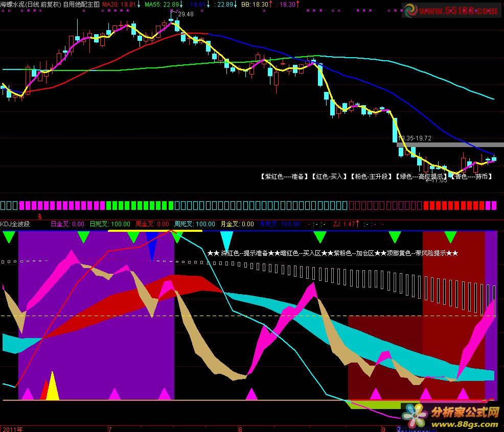The width and height of the screenshot is (504, 432).
Task: Click legend text 深红色--提示准备
Action: coord(245,253)
